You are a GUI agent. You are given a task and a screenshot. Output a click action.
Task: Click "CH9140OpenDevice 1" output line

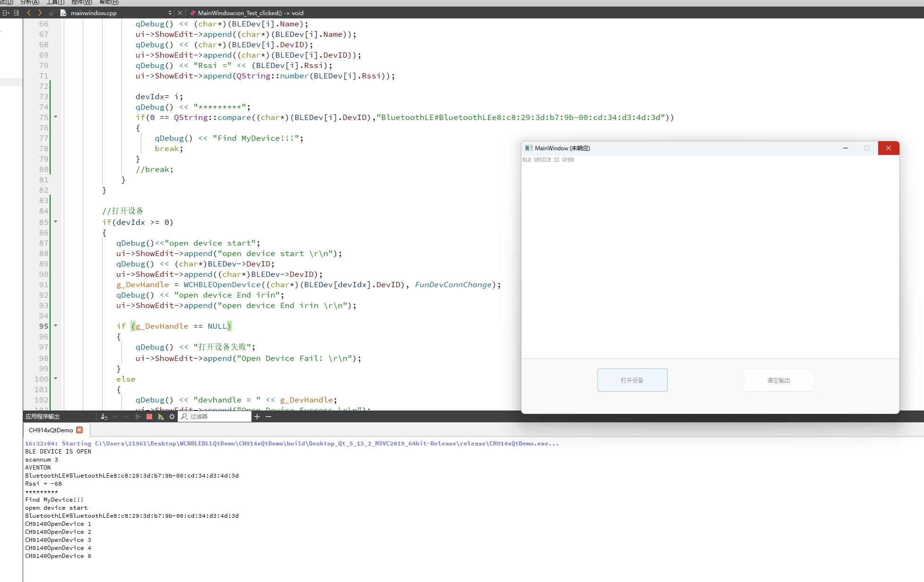[58, 524]
